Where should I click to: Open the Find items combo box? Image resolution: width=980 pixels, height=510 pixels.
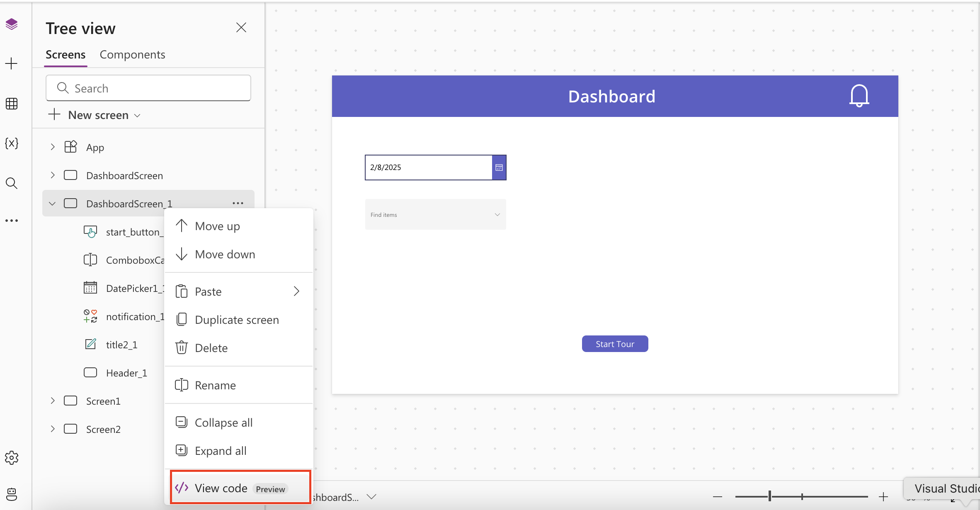coord(435,214)
